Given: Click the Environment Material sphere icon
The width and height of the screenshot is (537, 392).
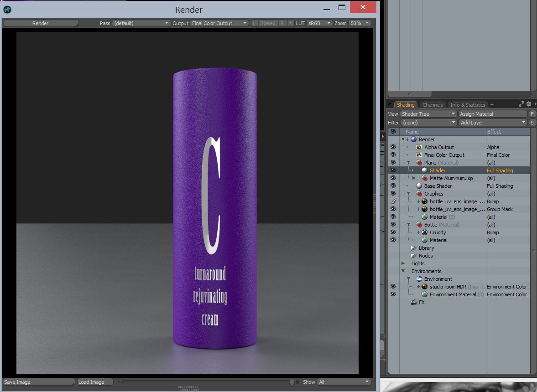Looking at the screenshot, I should click(425, 294).
